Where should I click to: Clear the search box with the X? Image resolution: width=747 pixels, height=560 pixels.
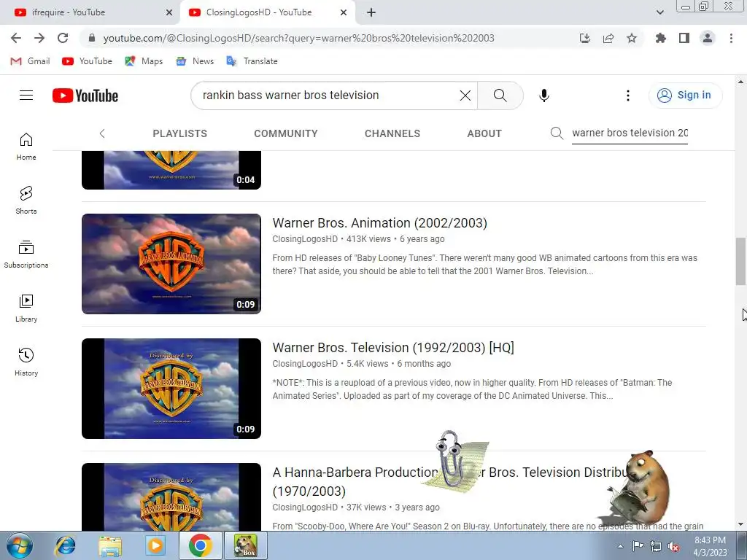click(465, 96)
